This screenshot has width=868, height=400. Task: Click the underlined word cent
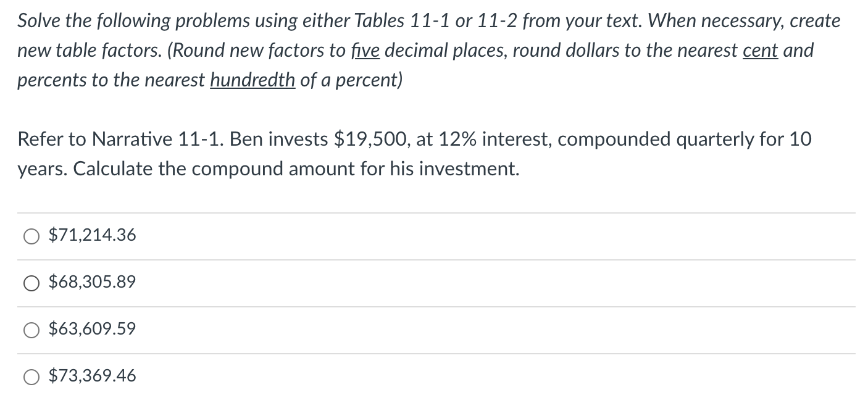[761, 50]
